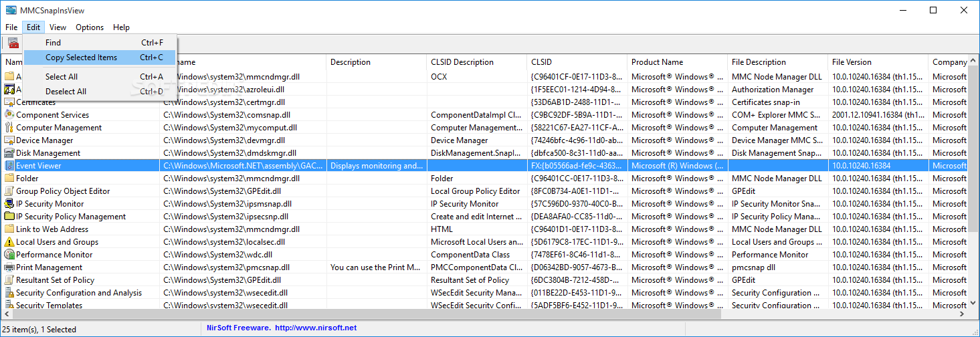Sort by File Description column header

[x=778, y=62]
